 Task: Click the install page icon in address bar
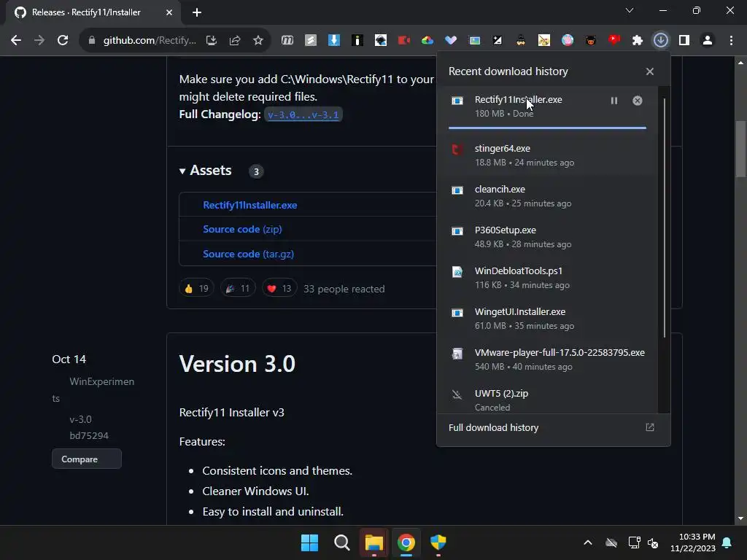point(211,41)
